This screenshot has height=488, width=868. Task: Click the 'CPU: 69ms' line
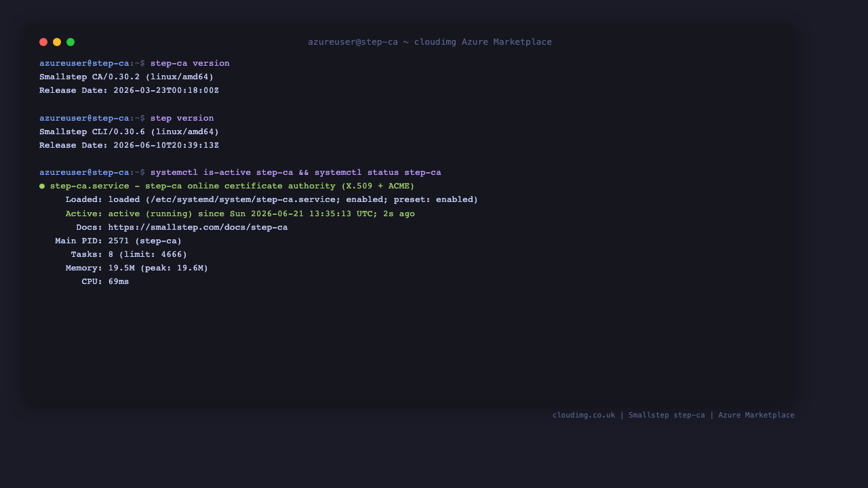coord(105,281)
